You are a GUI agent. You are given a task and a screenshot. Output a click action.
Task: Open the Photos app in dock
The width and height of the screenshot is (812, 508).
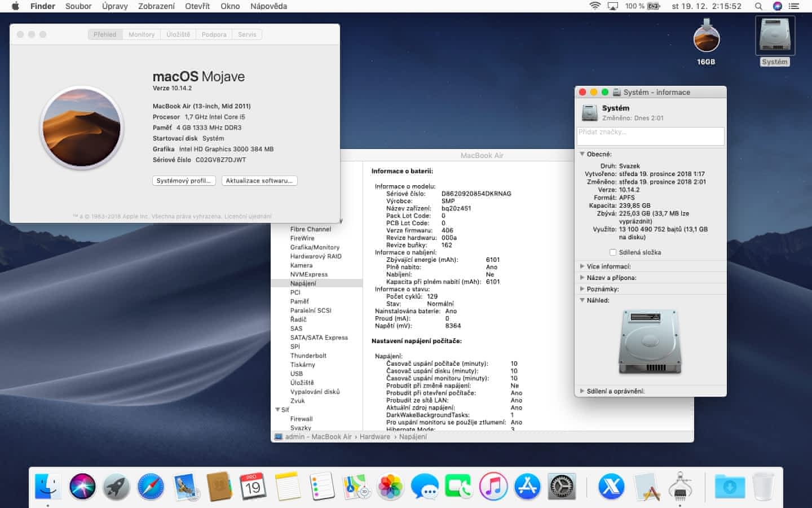[390, 487]
